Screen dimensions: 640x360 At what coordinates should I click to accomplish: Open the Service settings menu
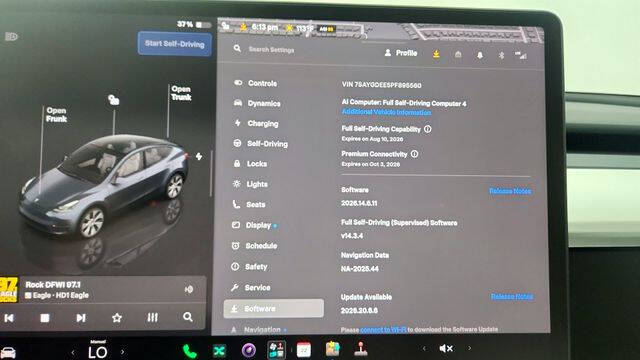pos(251,288)
